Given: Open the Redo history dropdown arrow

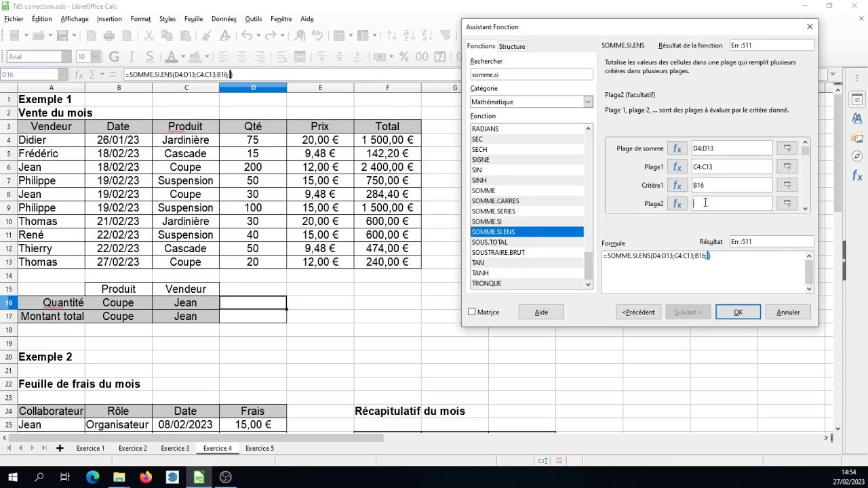Looking at the screenshot, I should point(283,35).
